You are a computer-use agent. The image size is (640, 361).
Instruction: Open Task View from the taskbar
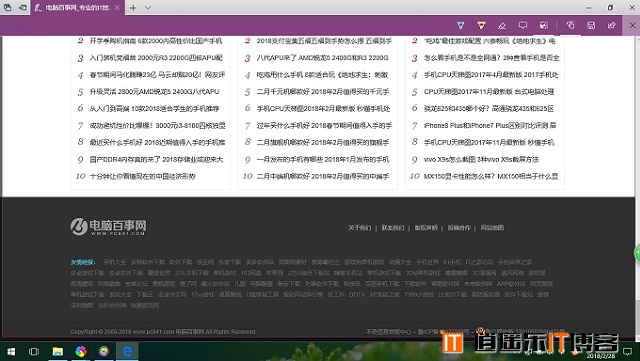pos(34,352)
